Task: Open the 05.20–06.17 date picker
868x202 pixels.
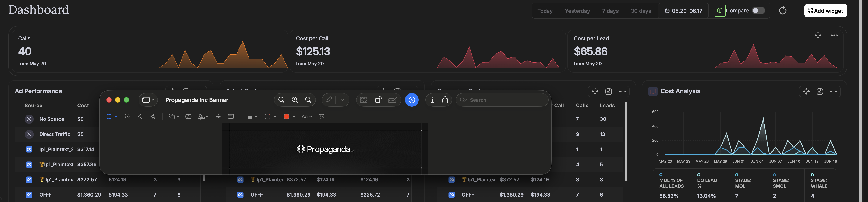Action: 683,11
